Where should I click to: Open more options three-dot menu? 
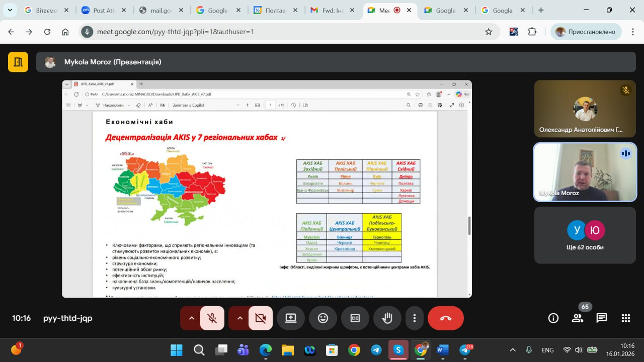pyautogui.click(x=415, y=318)
